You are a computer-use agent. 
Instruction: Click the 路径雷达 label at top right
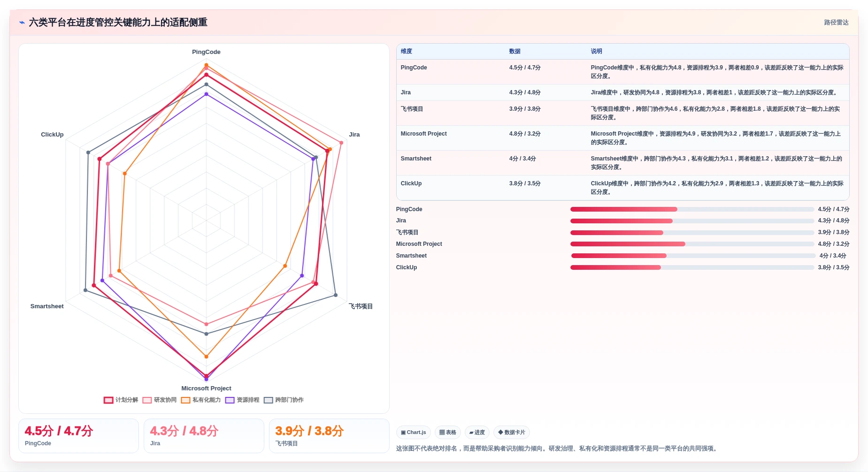tap(836, 23)
